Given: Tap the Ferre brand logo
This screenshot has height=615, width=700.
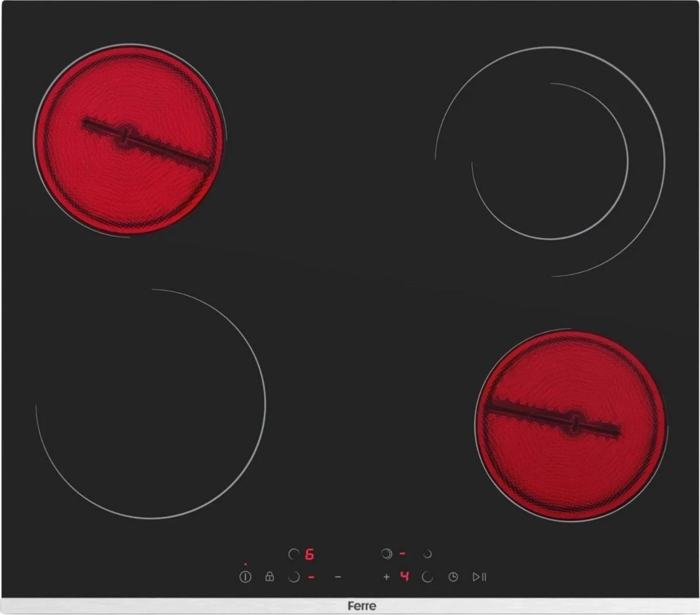Looking at the screenshot, I should tap(362, 606).
